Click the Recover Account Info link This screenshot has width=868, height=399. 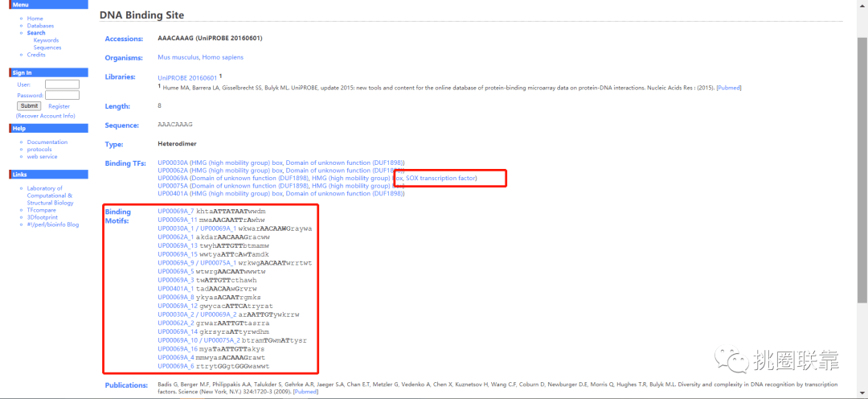click(45, 116)
